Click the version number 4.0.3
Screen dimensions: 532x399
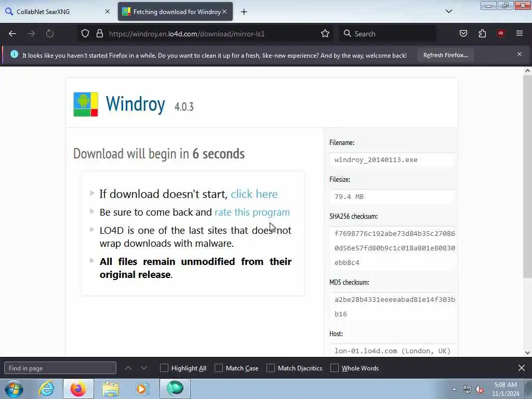pos(184,107)
